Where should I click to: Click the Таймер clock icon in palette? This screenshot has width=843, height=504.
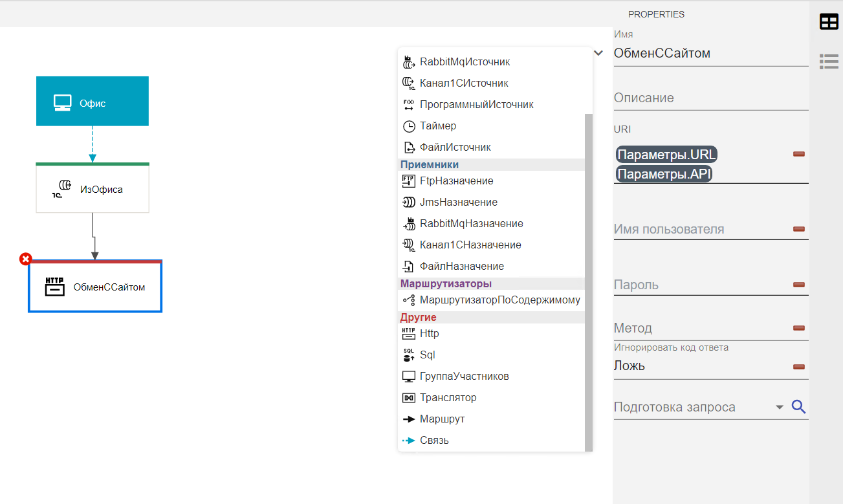[x=409, y=126]
